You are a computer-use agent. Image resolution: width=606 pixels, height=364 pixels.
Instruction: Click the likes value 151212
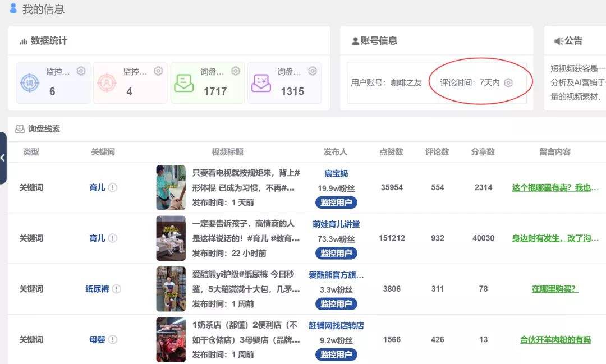click(392, 238)
